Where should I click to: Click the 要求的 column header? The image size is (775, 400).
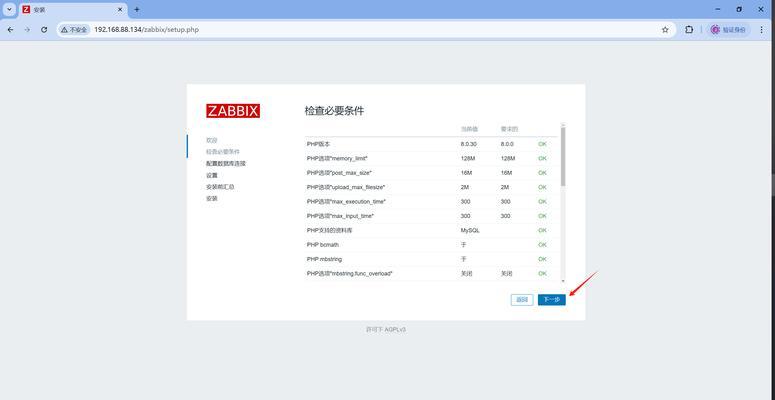pos(508,129)
